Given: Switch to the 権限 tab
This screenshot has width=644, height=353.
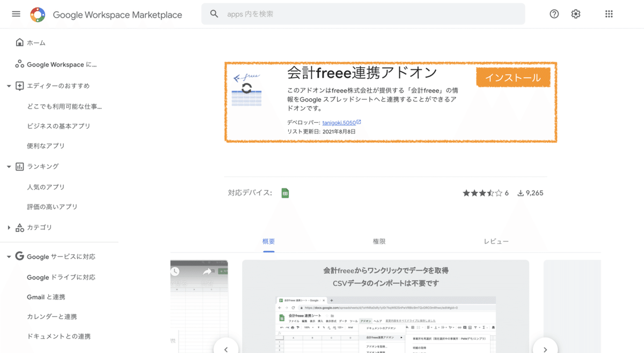Looking at the screenshot, I should coord(379,241).
